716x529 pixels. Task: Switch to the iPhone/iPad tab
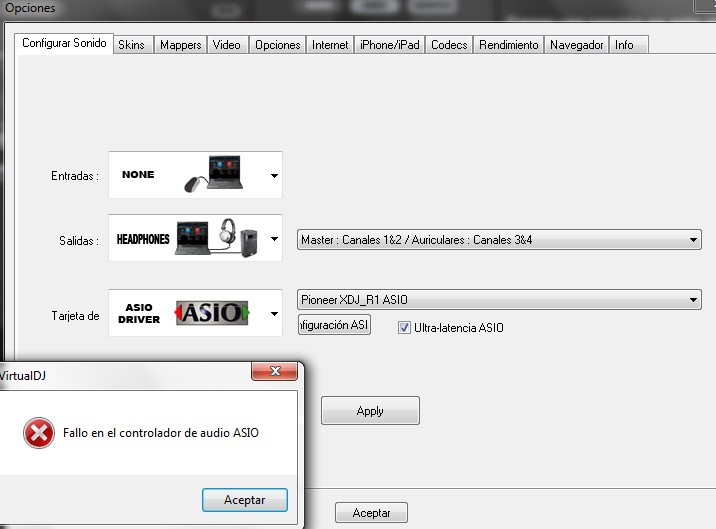[x=390, y=45]
